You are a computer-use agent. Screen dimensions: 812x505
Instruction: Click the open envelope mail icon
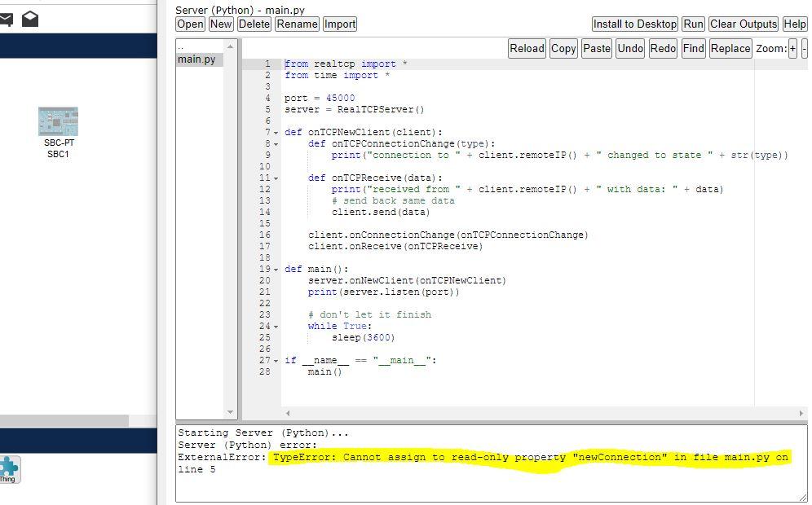pos(31,18)
